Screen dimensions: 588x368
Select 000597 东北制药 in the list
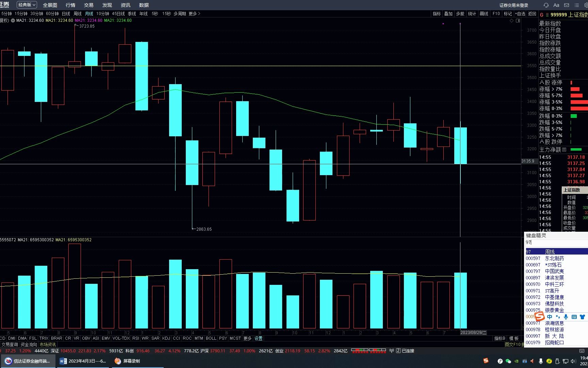[556, 258]
